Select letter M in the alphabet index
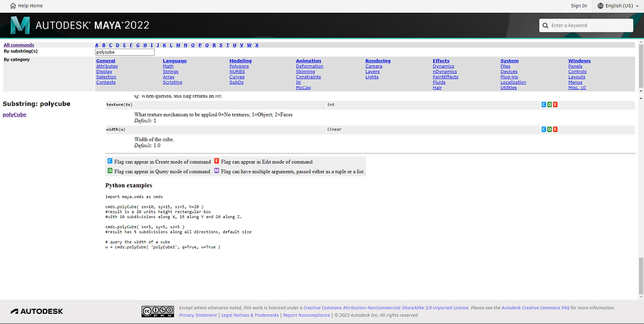 click(178, 45)
